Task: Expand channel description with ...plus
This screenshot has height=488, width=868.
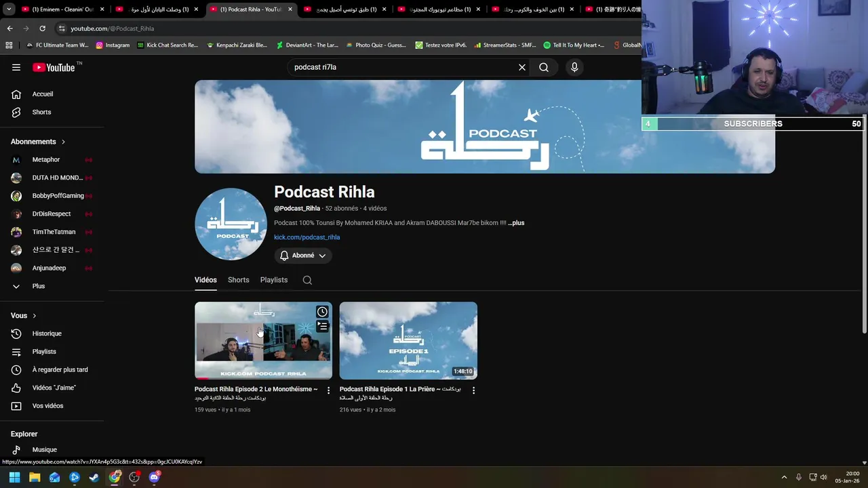Action: (x=517, y=223)
